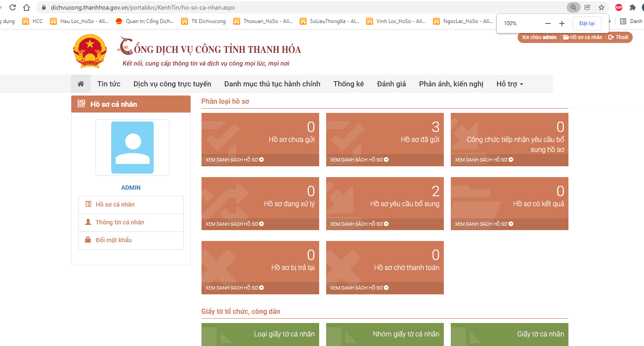Increase zoom with the plus button
The image size is (644, 346).
pyautogui.click(x=562, y=23)
